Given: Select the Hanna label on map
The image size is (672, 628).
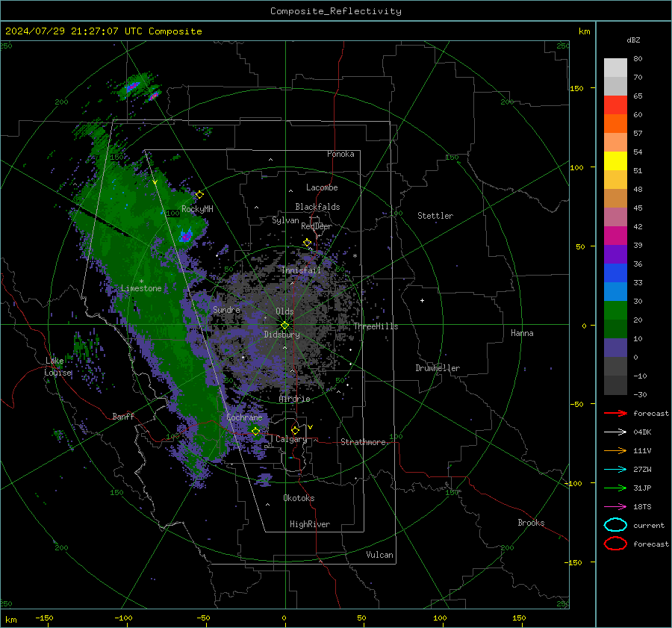Looking at the screenshot, I should click(522, 333).
